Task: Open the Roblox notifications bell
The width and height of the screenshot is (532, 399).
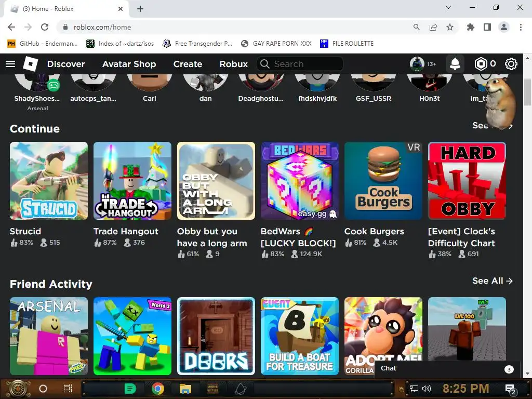Action: 455,64
